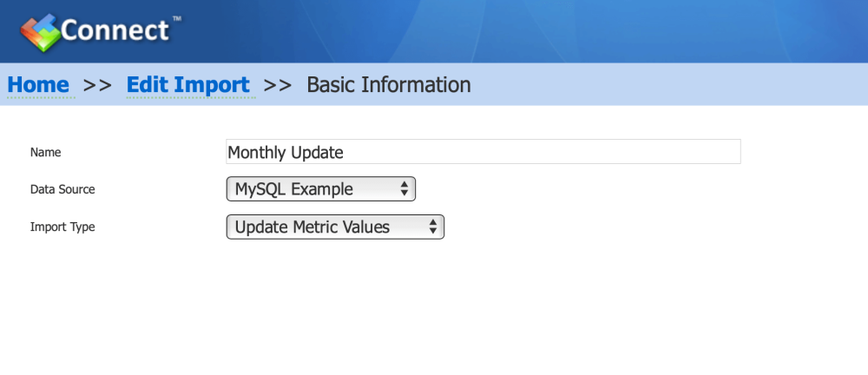Click the Update Metric Values text in the selector

click(x=312, y=227)
